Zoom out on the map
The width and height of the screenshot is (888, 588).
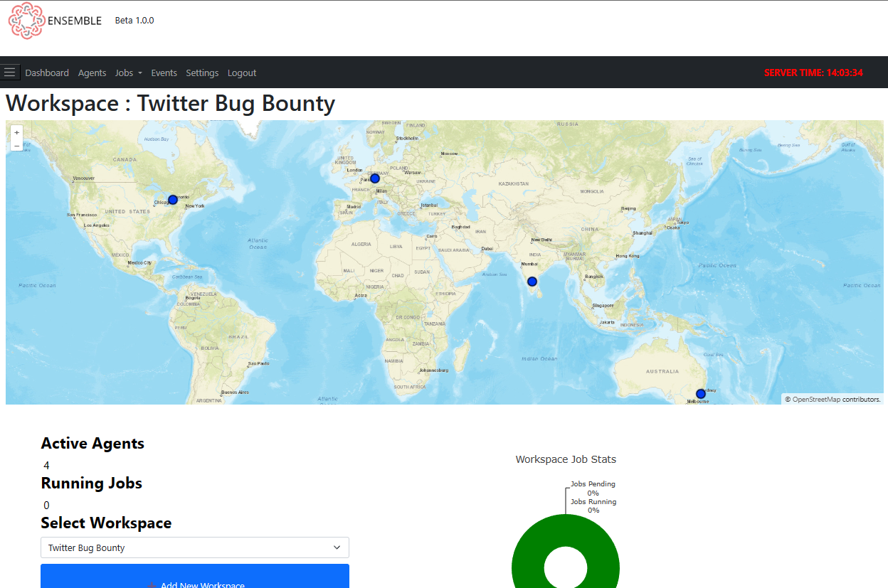pyautogui.click(x=17, y=145)
